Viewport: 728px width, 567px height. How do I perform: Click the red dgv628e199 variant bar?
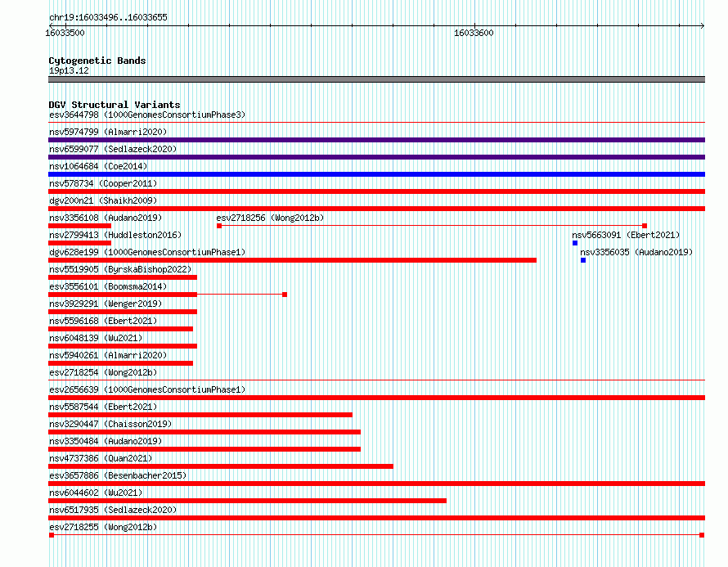pyautogui.click(x=293, y=260)
